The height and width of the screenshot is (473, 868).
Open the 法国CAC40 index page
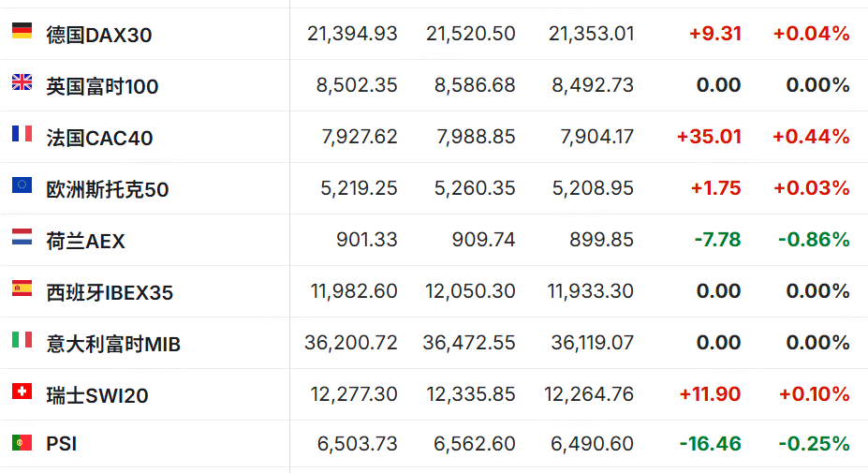[99, 138]
